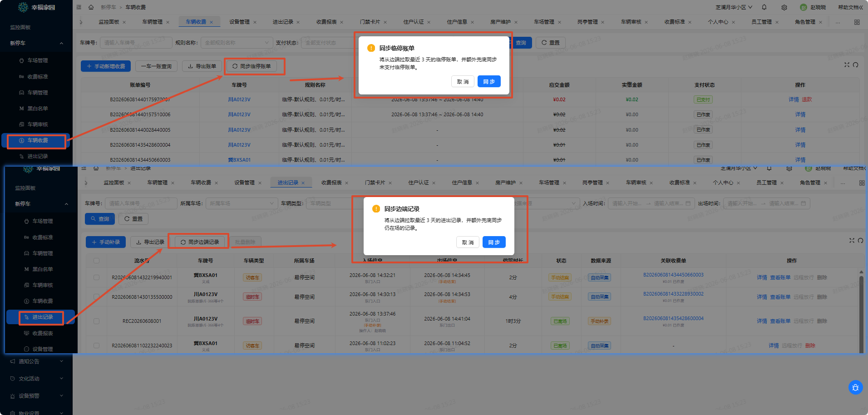Check row R20260608143013550​0000 checkbox

[96, 296]
